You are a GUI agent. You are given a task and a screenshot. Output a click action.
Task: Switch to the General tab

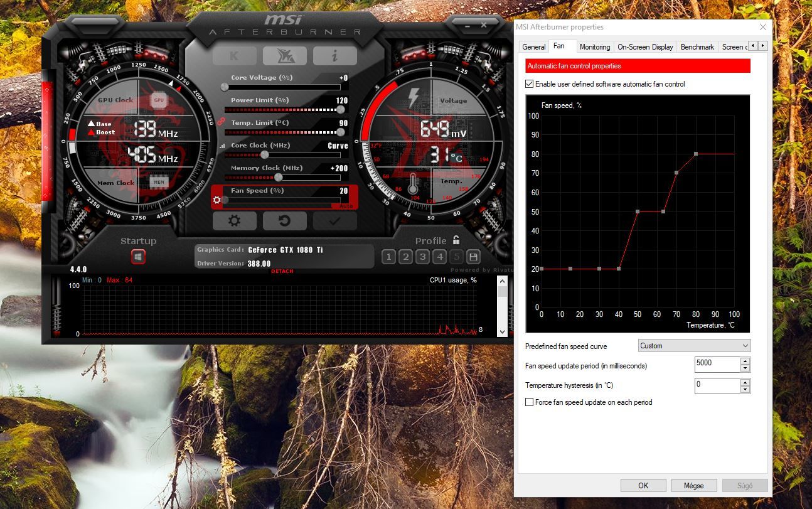534,47
